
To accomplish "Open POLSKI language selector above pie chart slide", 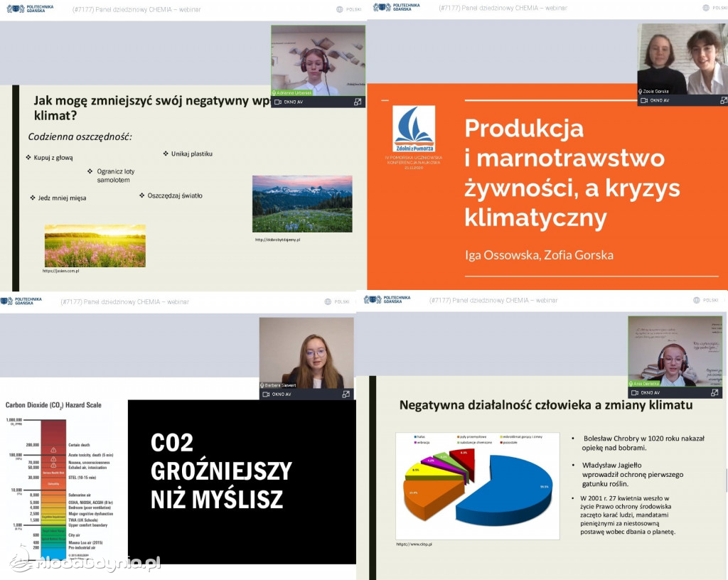I will tap(706, 300).
